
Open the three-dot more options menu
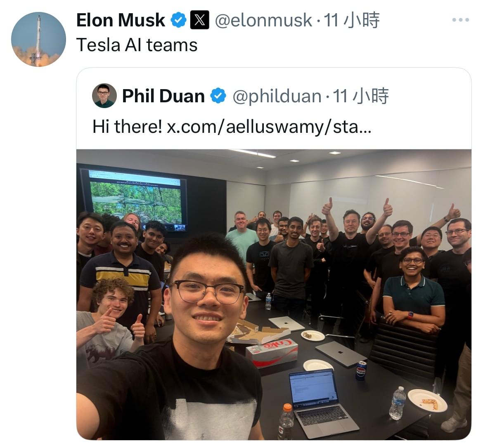point(461,20)
